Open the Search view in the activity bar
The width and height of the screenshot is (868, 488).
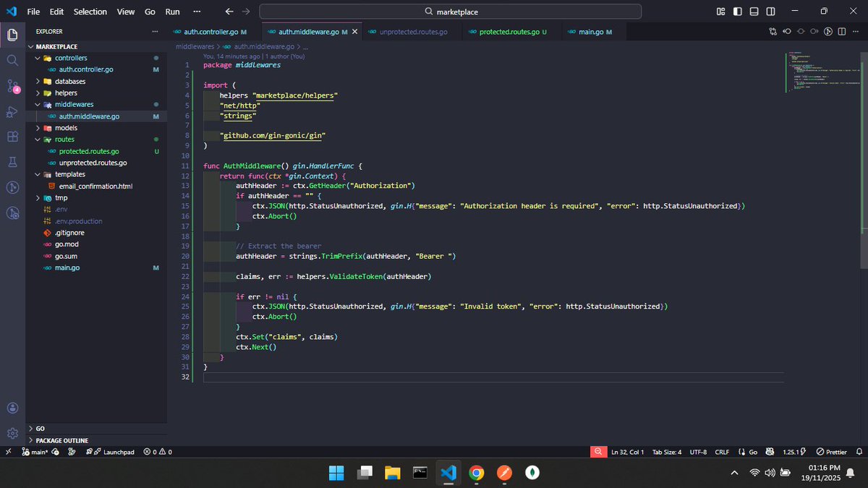click(x=12, y=60)
